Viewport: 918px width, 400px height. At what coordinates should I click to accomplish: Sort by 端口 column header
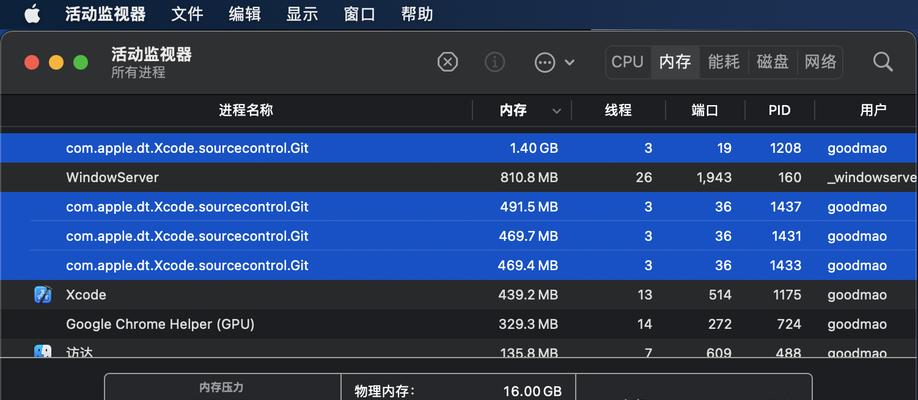[x=705, y=110]
